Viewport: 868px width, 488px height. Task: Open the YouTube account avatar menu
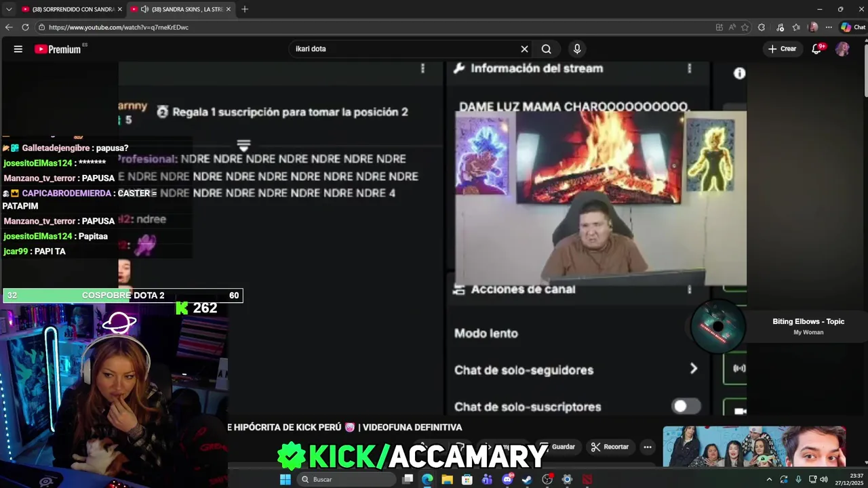click(x=842, y=49)
